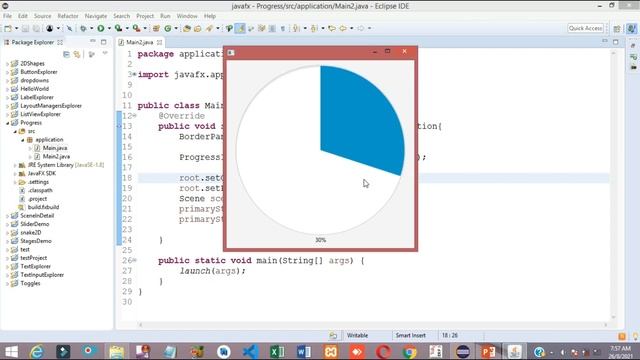Open the Navigate menu

[96, 16]
